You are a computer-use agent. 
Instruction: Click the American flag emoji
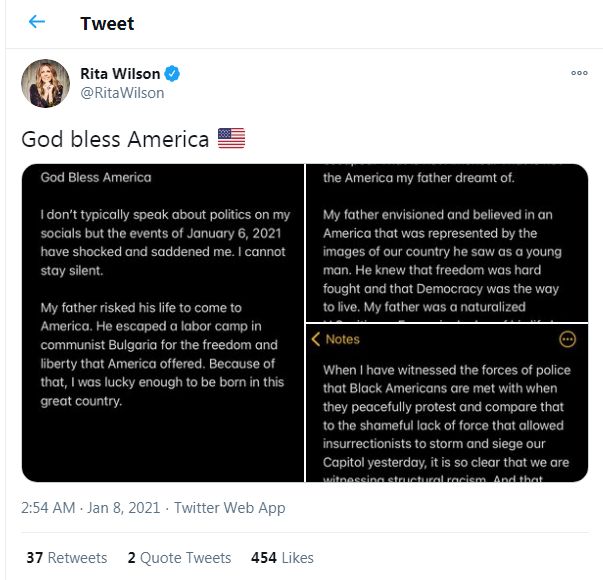231,139
